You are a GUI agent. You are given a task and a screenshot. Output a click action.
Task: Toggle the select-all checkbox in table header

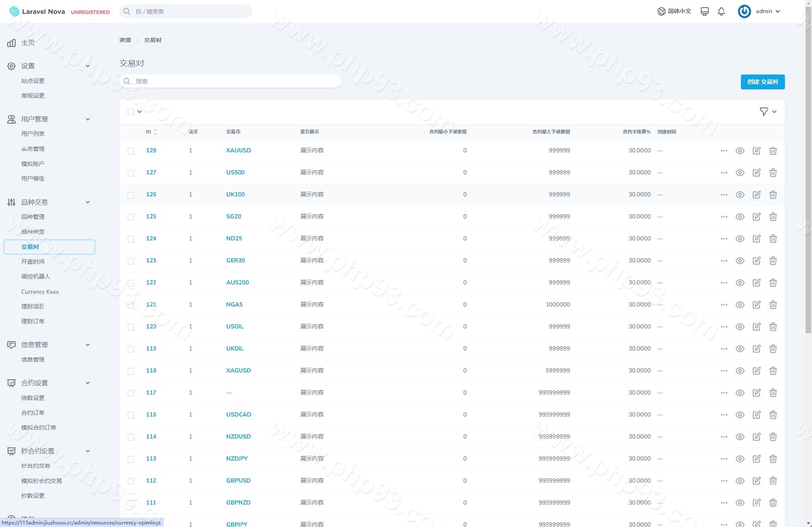(x=131, y=112)
